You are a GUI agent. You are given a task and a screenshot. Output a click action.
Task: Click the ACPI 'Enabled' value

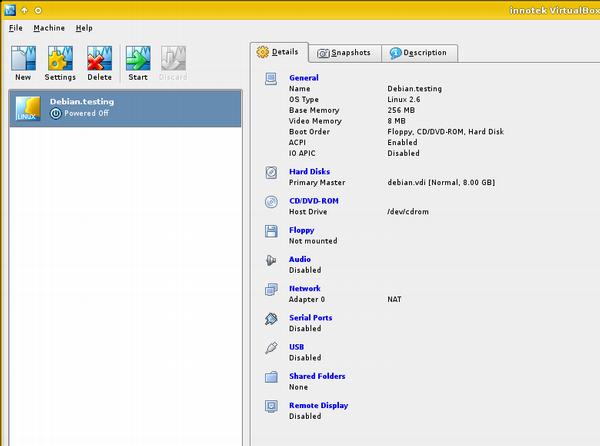(x=402, y=142)
